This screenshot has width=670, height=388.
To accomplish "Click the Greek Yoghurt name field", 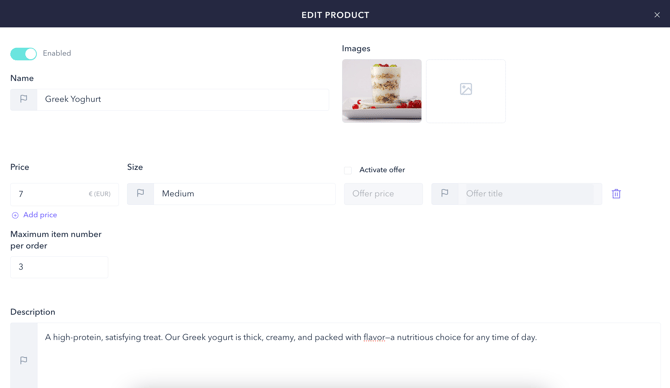I will click(183, 100).
